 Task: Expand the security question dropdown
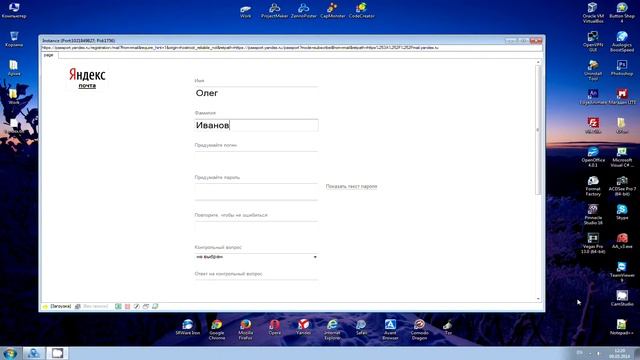[x=256, y=257]
